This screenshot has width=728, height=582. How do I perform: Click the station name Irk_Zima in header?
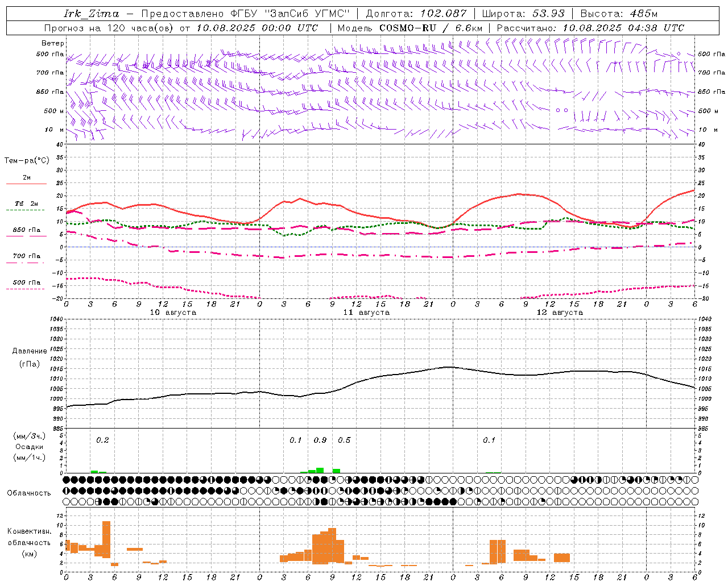(92, 14)
